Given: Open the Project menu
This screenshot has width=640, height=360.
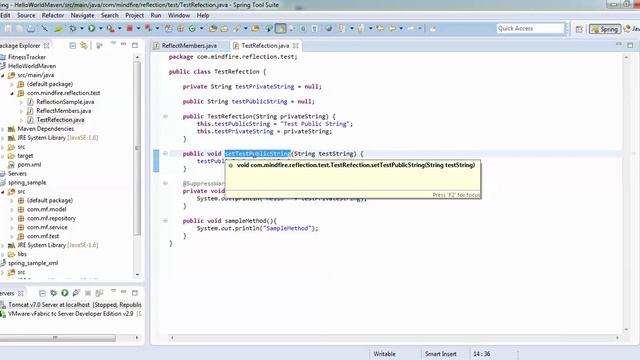Looking at the screenshot, I should [x=134, y=15].
